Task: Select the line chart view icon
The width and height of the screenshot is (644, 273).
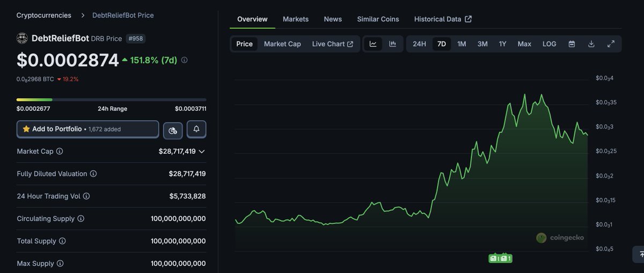Action: click(373, 44)
